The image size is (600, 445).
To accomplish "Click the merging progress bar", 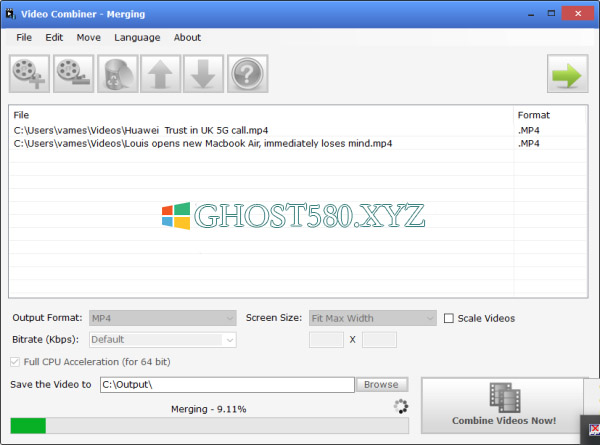I will click(x=209, y=426).
